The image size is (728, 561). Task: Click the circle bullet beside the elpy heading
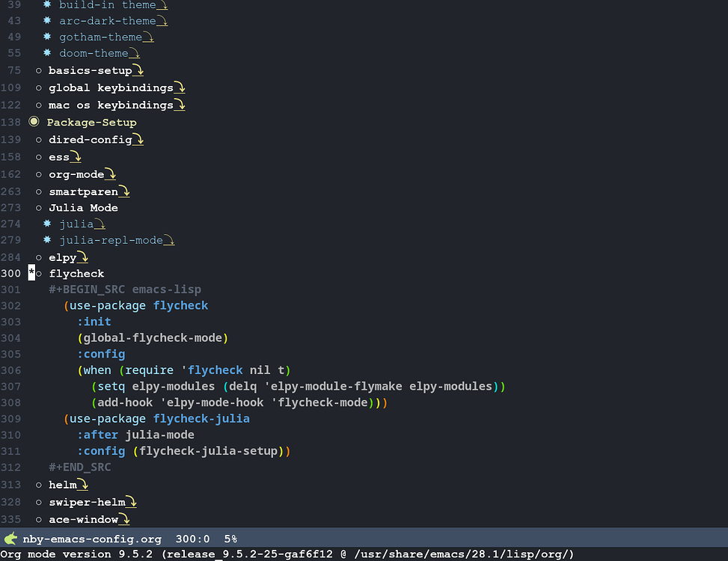(38, 257)
